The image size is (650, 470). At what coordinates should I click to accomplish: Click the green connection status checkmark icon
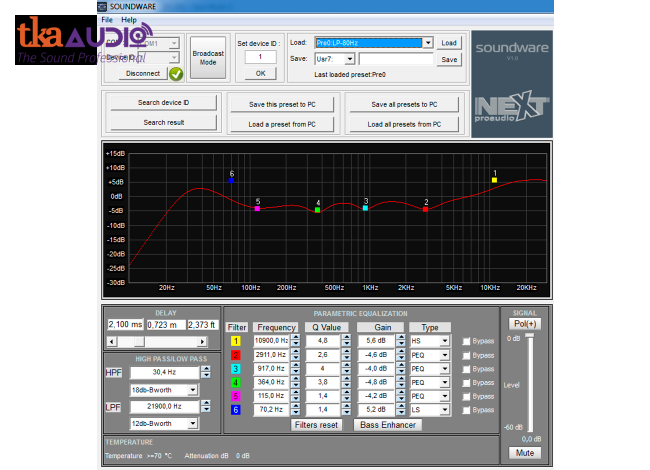[x=176, y=73]
